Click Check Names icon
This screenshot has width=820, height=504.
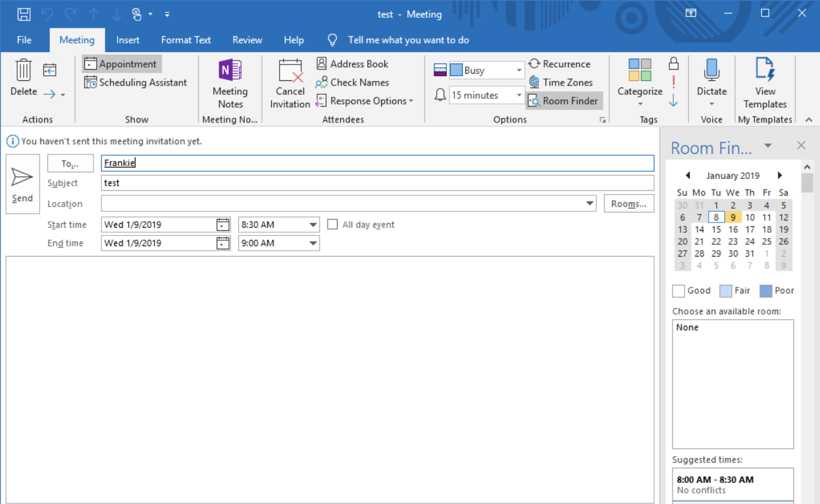point(321,82)
